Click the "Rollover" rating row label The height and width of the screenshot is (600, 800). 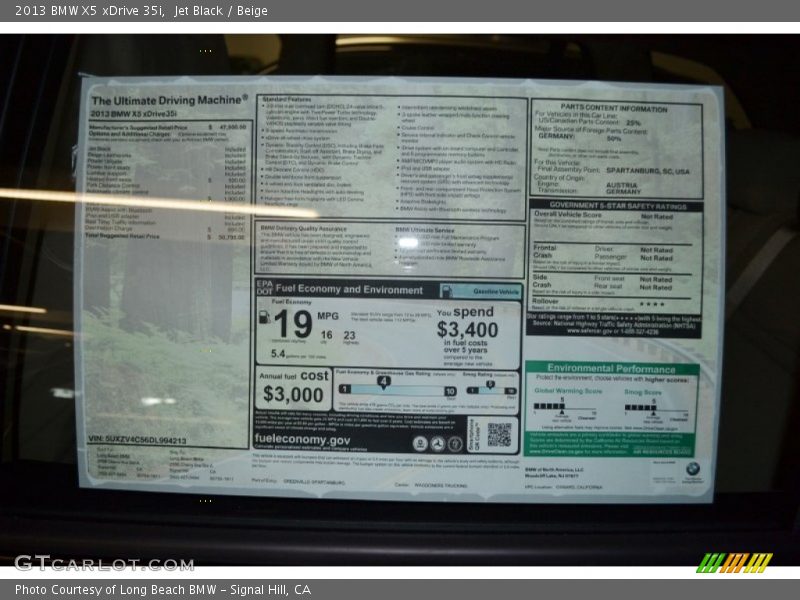(545, 301)
